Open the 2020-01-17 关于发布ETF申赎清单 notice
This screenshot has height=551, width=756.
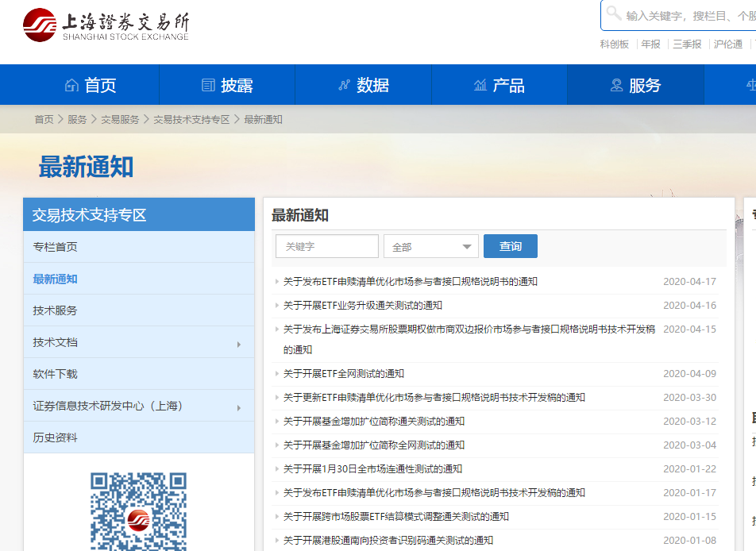click(434, 493)
